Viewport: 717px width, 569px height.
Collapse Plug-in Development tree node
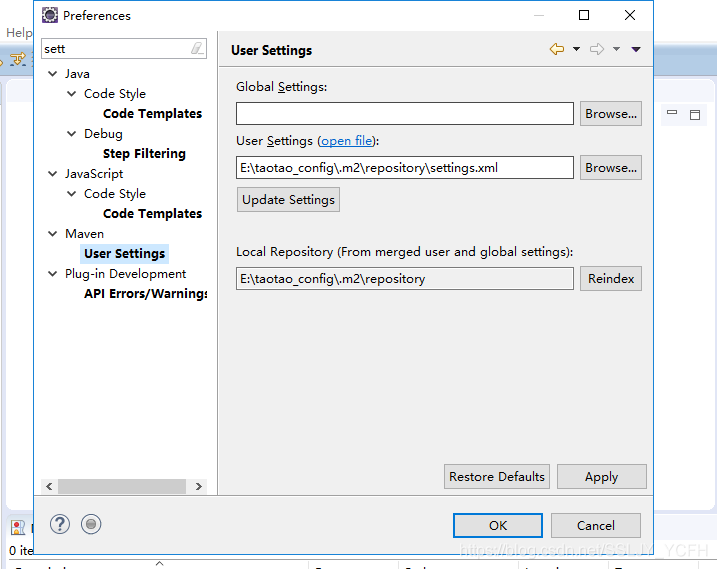click(53, 274)
